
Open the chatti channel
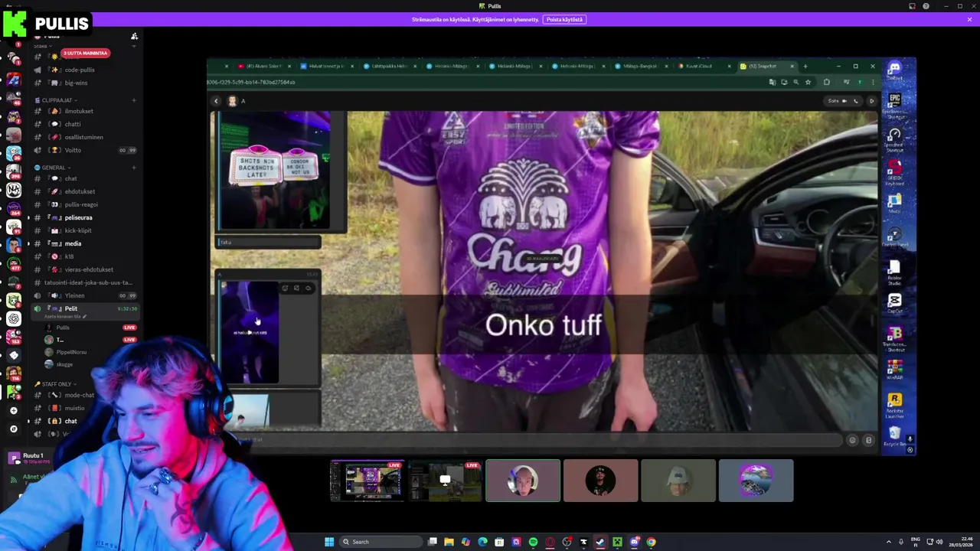[73, 124]
